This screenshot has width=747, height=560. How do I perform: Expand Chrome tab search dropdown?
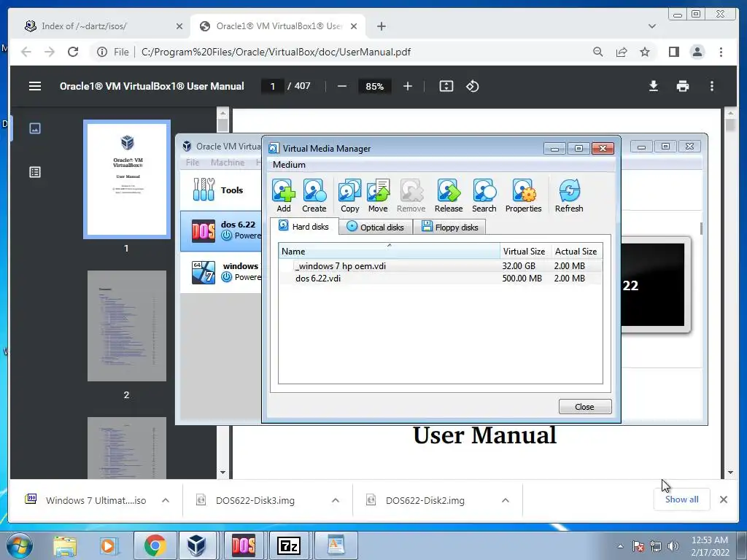pyautogui.click(x=651, y=26)
